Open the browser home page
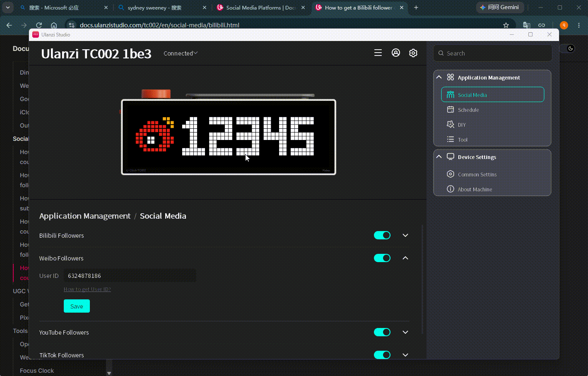 [x=54, y=25]
